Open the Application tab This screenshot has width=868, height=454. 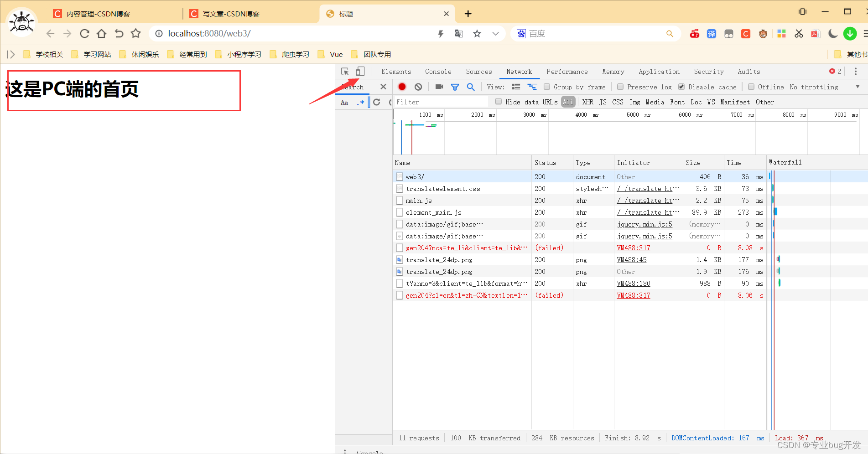pos(659,72)
